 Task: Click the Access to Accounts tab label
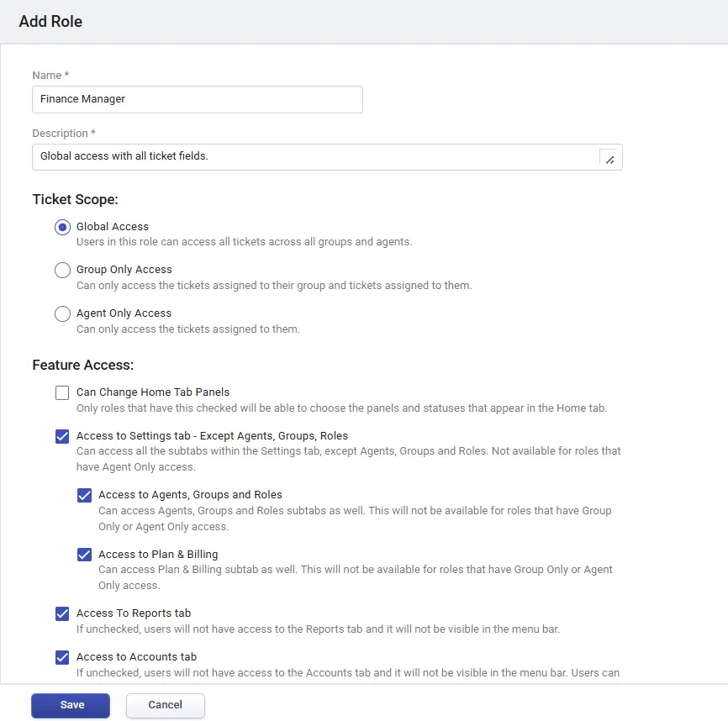click(x=136, y=656)
